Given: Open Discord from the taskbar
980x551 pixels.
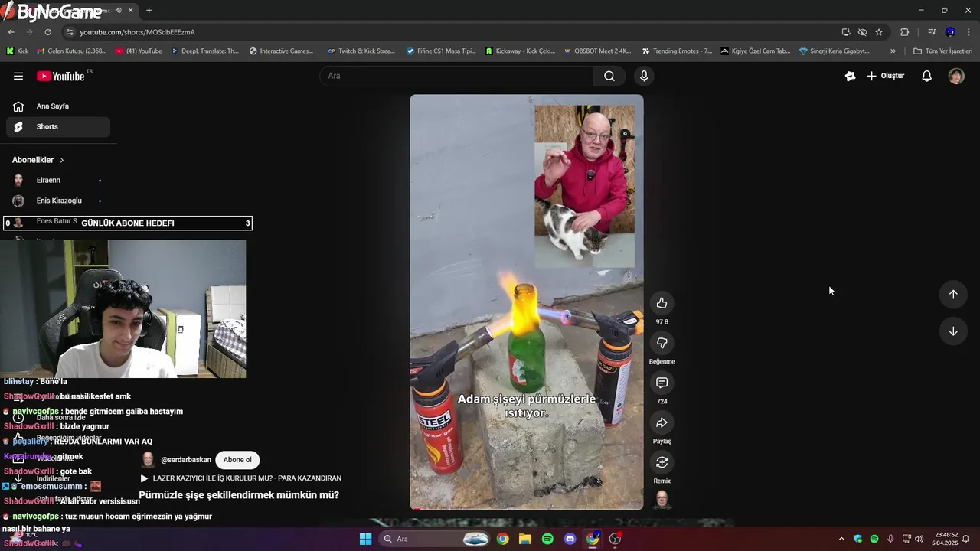Looking at the screenshot, I should (570, 539).
